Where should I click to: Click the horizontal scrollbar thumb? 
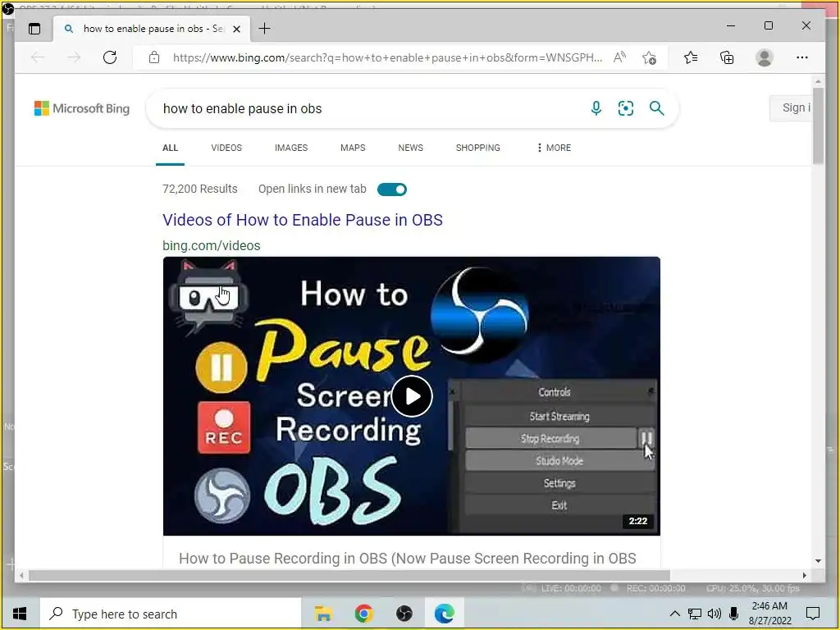click(x=349, y=575)
